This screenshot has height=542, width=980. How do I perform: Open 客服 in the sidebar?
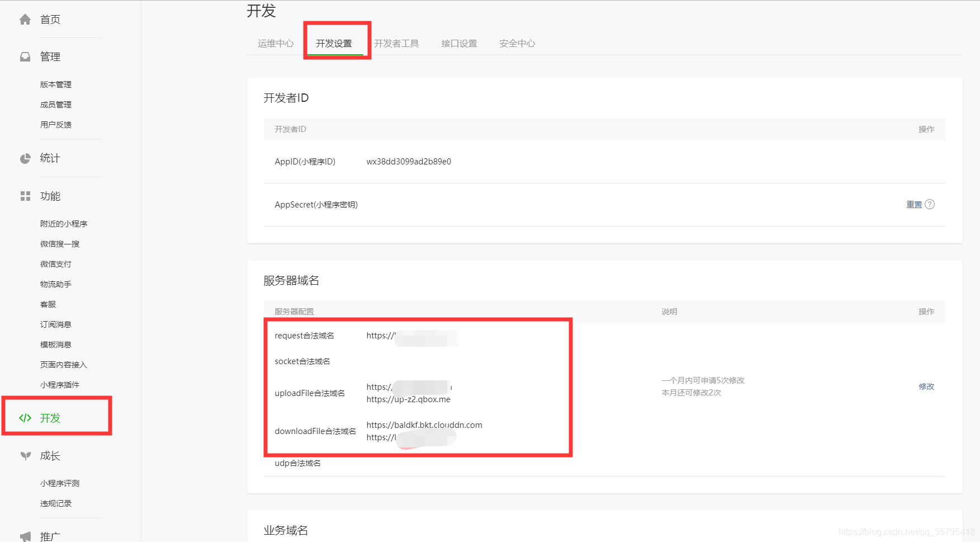click(x=48, y=304)
